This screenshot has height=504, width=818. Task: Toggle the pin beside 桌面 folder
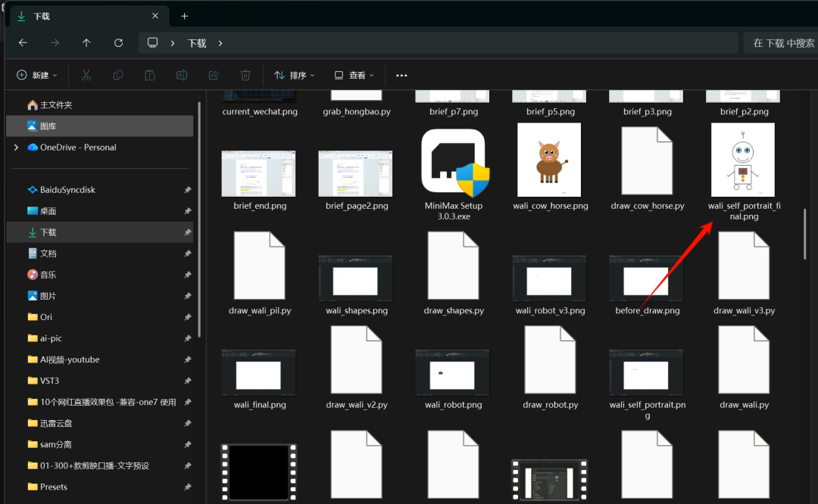click(187, 211)
